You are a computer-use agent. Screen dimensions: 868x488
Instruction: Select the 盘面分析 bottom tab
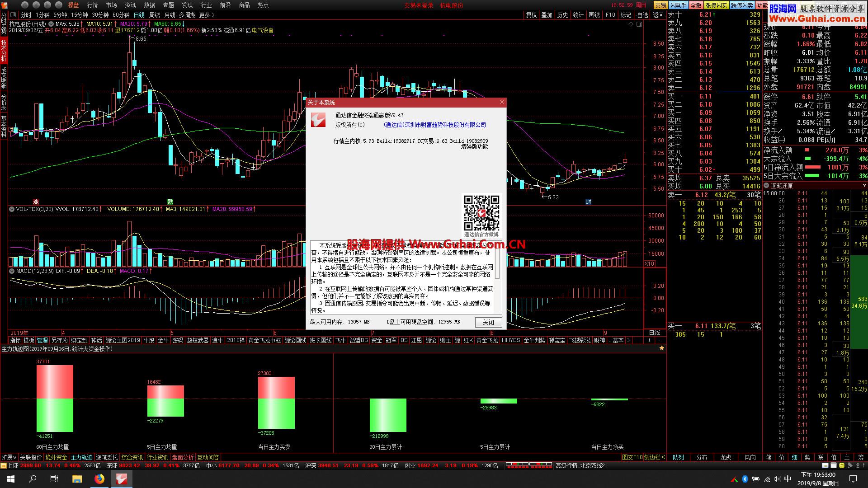(183, 457)
